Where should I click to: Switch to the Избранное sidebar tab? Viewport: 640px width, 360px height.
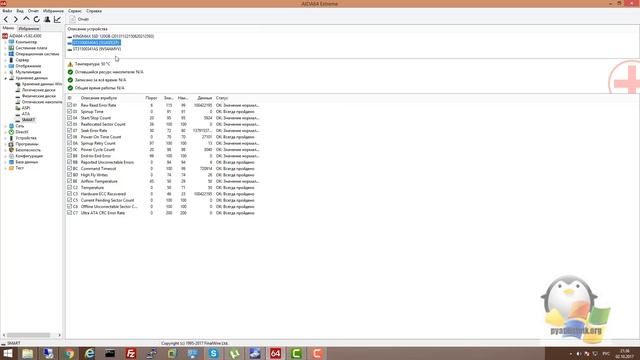tap(29, 29)
